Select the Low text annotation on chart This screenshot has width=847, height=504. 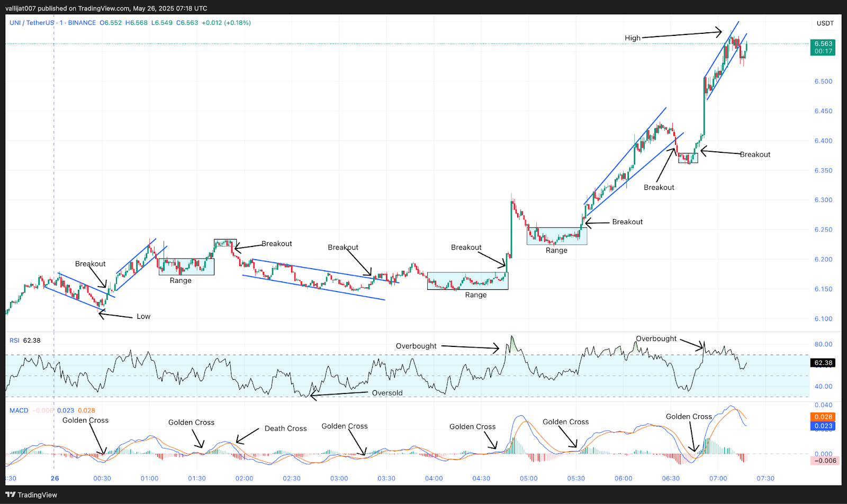143,316
